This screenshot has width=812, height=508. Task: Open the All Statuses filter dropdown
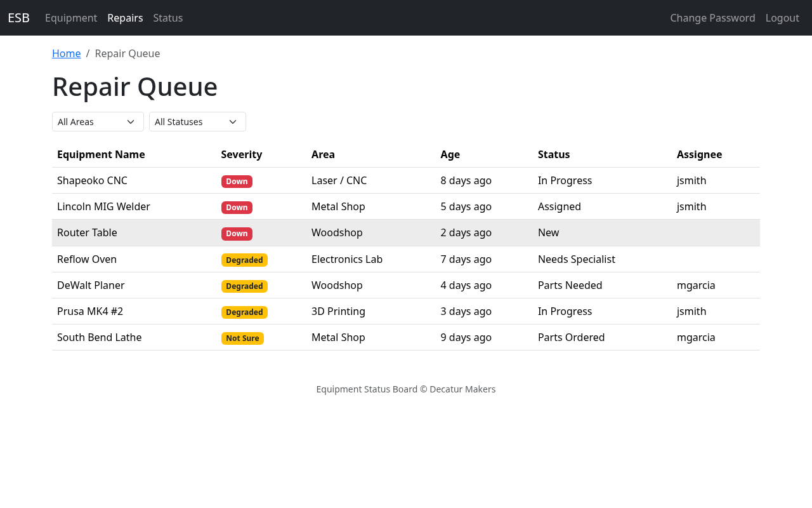(x=197, y=121)
